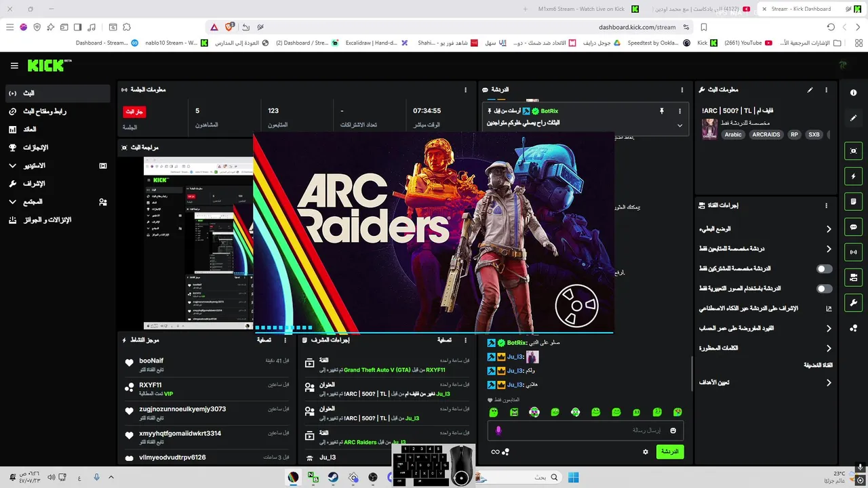Click the Windows taskbar search box
The height and width of the screenshot is (488, 868).
[519, 477]
